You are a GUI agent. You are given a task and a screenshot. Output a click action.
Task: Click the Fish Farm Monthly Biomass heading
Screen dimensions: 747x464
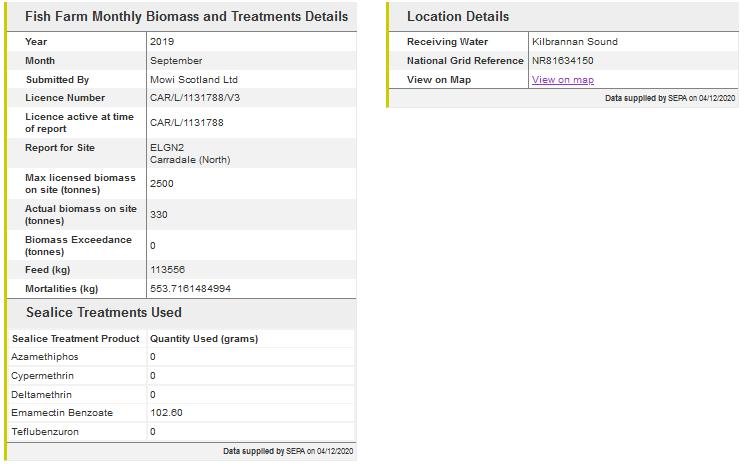tap(186, 17)
